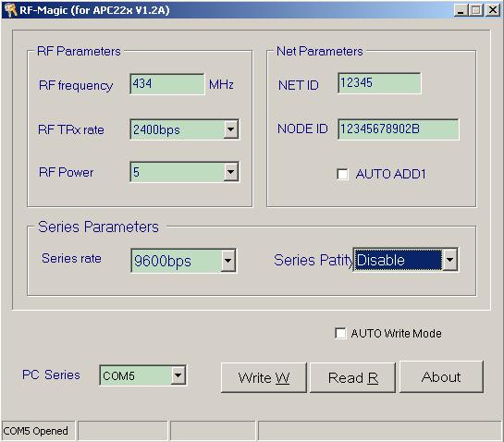Screen dimensions: 504x442
Task: Open the About dialog button
Action: point(441,377)
